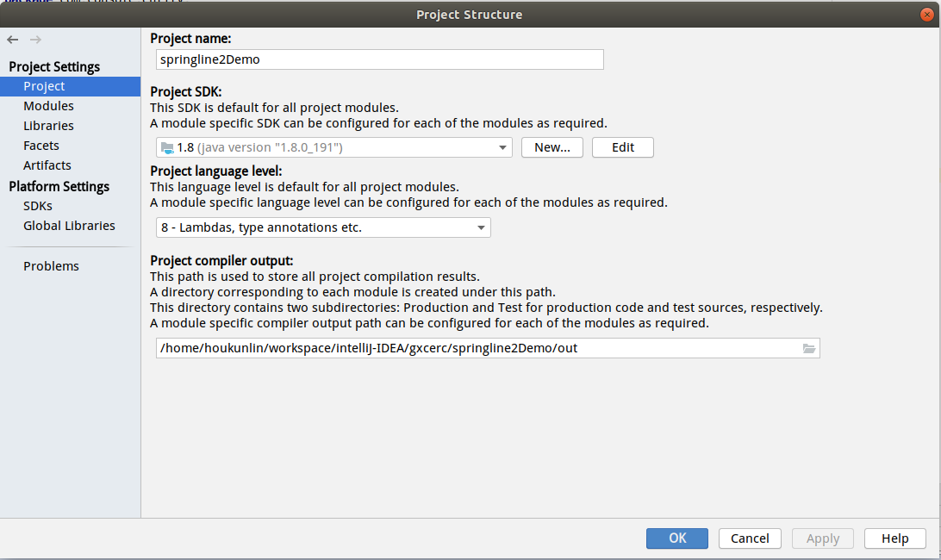Click Cancel to dismiss the dialog
The height and width of the screenshot is (560, 941).
750,538
